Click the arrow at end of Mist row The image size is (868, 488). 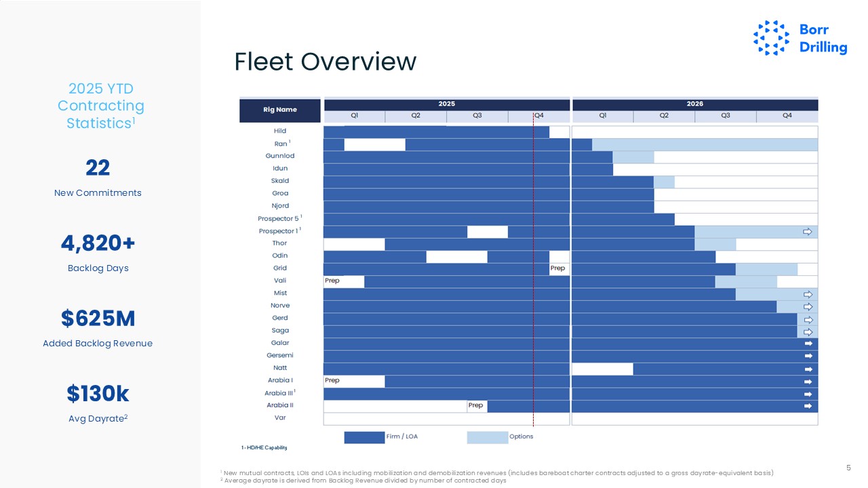click(807, 294)
